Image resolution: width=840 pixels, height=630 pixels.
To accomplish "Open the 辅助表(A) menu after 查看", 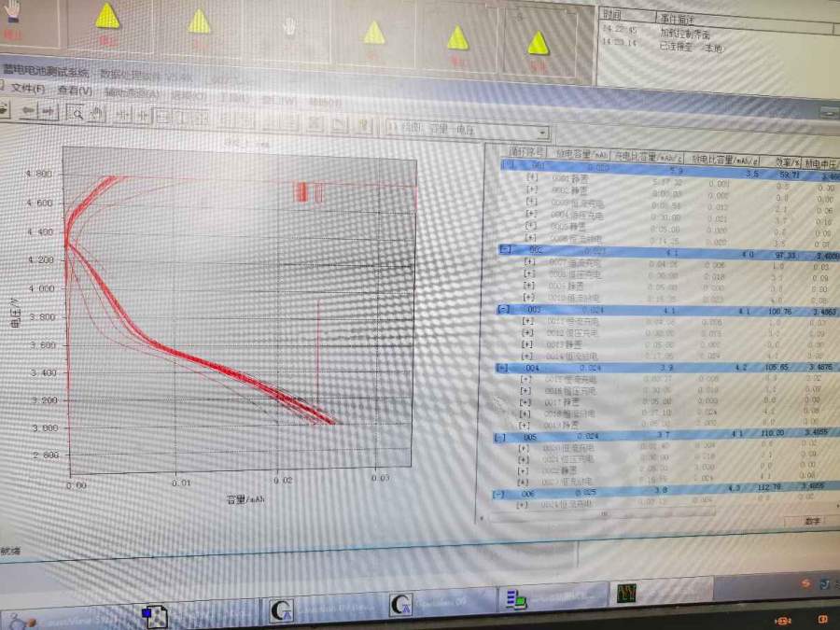I will click(132, 93).
